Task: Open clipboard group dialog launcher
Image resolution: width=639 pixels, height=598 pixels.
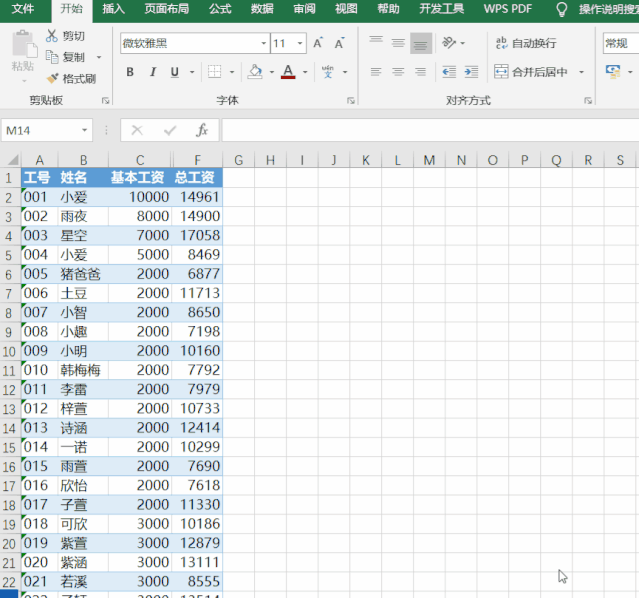Action: point(106,101)
